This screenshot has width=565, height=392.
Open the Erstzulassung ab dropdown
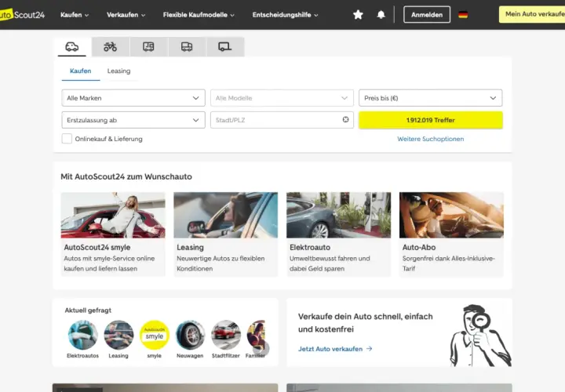point(133,120)
